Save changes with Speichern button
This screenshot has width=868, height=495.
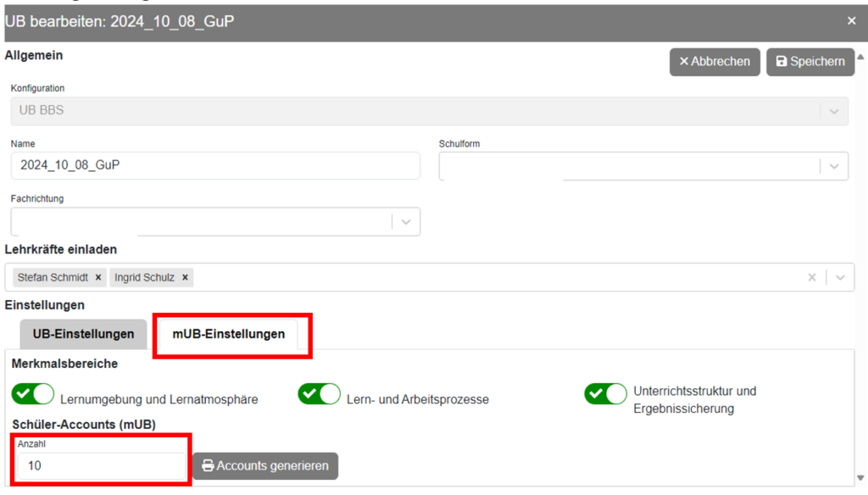click(810, 62)
